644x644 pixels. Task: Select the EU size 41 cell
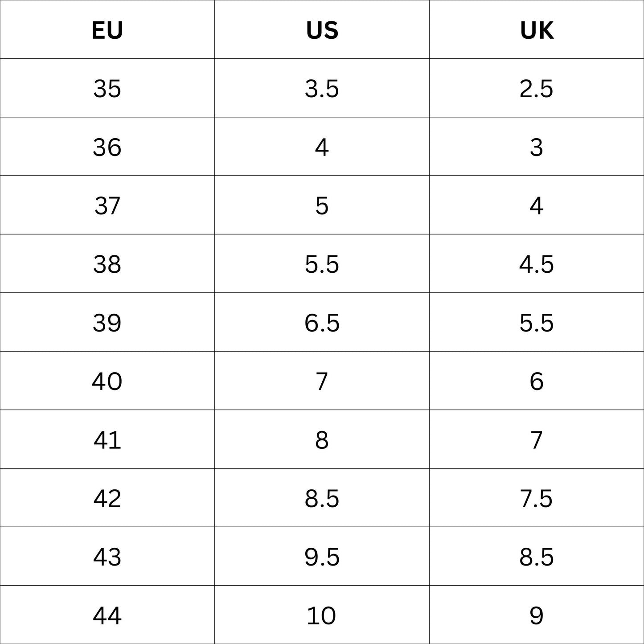click(x=107, y=440)
